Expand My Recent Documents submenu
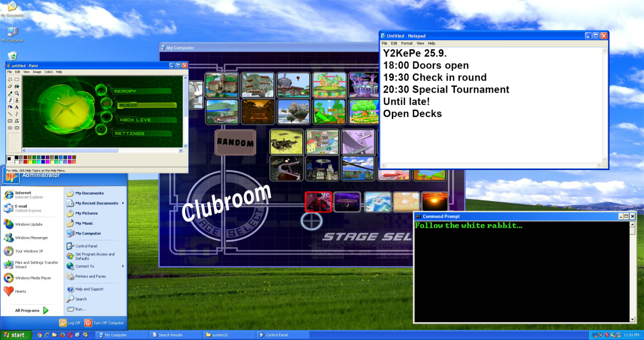The width and height of the screenshot is (644, 340). tap(96, 203)
